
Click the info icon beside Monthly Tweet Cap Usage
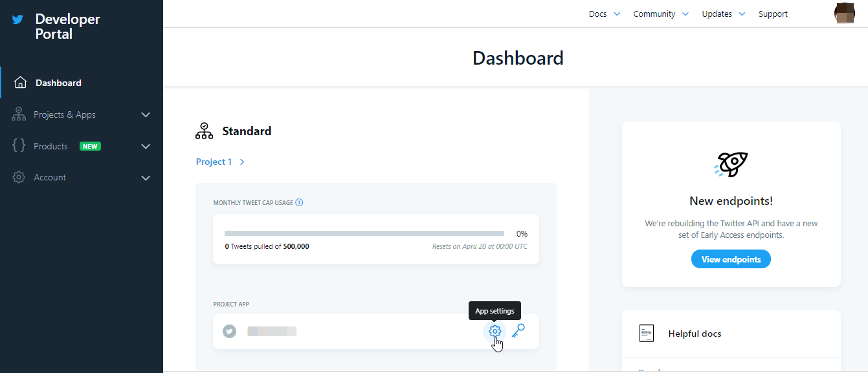pos(299,202)
